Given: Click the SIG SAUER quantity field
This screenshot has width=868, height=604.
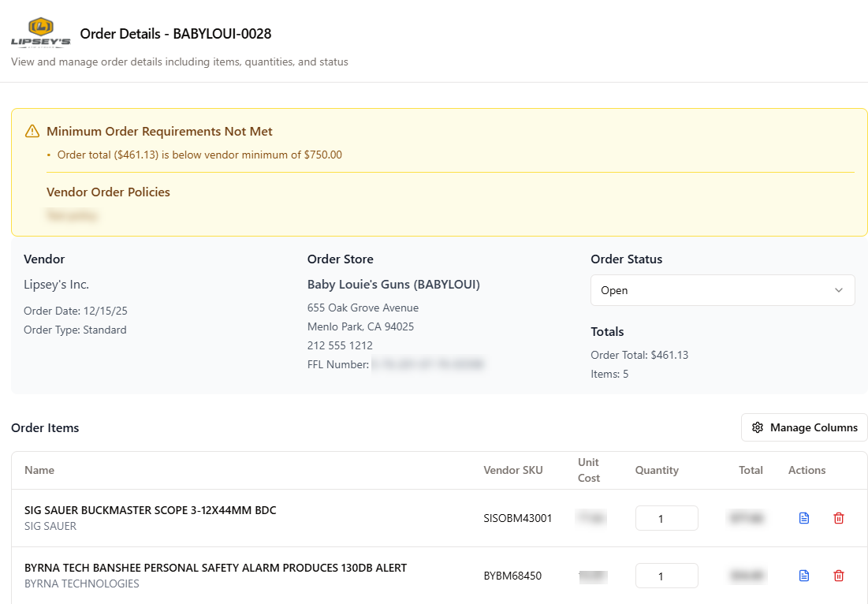Looking at the screenshot, I should point(666,518).
